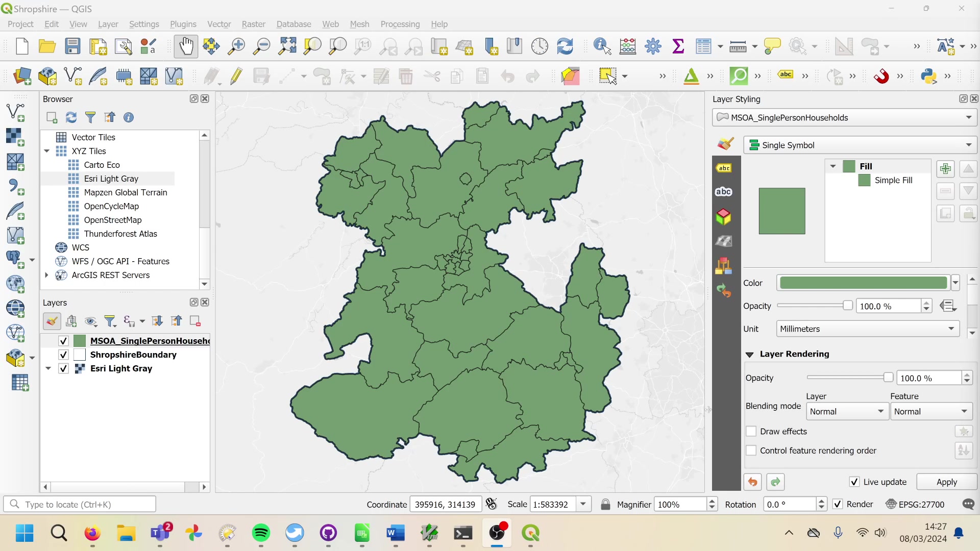Refresh the Browser panel
This screenshot has width=980, height=551.
pos(71,117)
